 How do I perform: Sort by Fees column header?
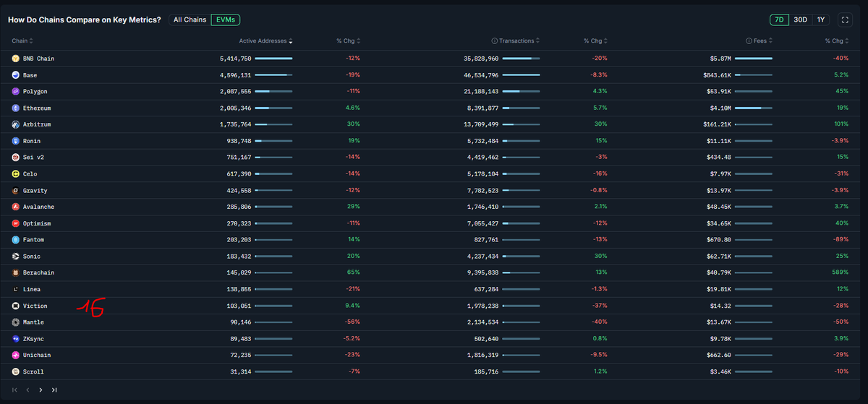(x=759, y=41)
